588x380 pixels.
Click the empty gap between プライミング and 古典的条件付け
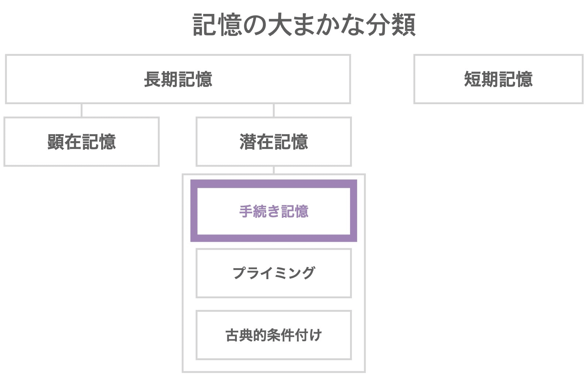click(274, 304)
